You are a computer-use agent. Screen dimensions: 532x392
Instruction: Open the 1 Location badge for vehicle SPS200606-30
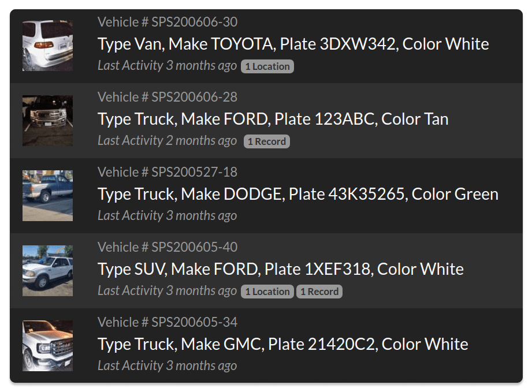point(267,66)
